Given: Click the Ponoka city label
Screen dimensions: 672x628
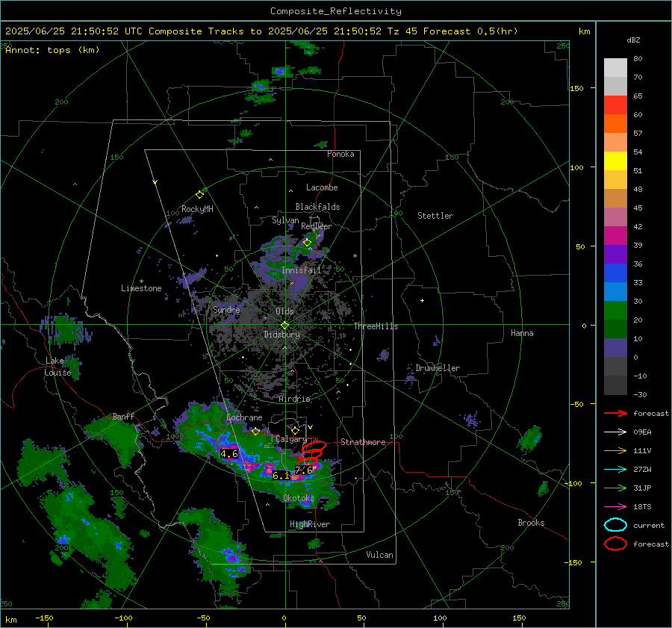Looking at the screenshot, I should tap(340, 155).
